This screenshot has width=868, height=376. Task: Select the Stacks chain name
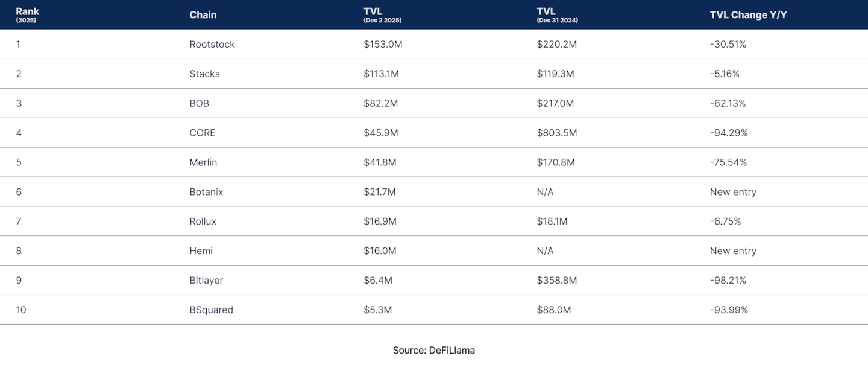[x=204, y=74]
